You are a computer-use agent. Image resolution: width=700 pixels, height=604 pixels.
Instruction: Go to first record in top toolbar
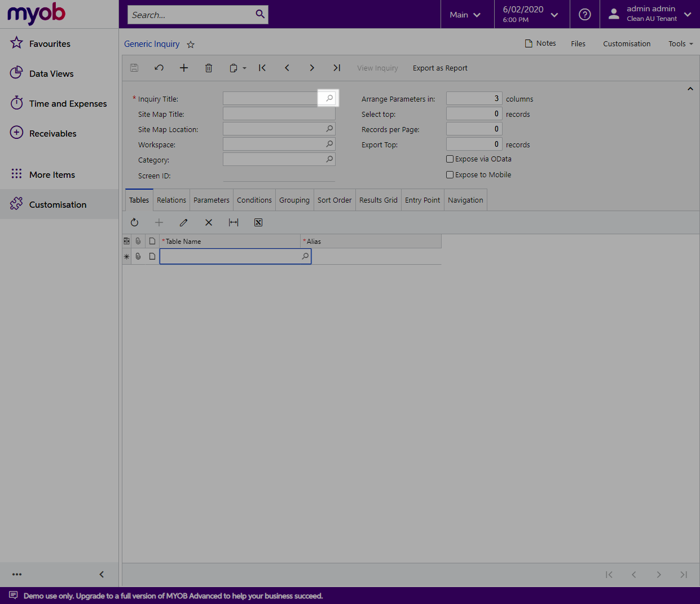click(x=262, y=68)
